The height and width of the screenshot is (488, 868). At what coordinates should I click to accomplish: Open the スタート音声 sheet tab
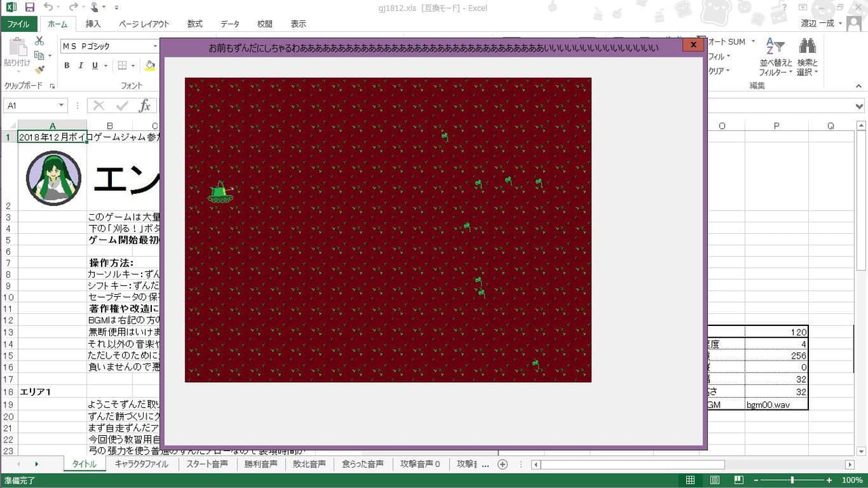[207, 464]
